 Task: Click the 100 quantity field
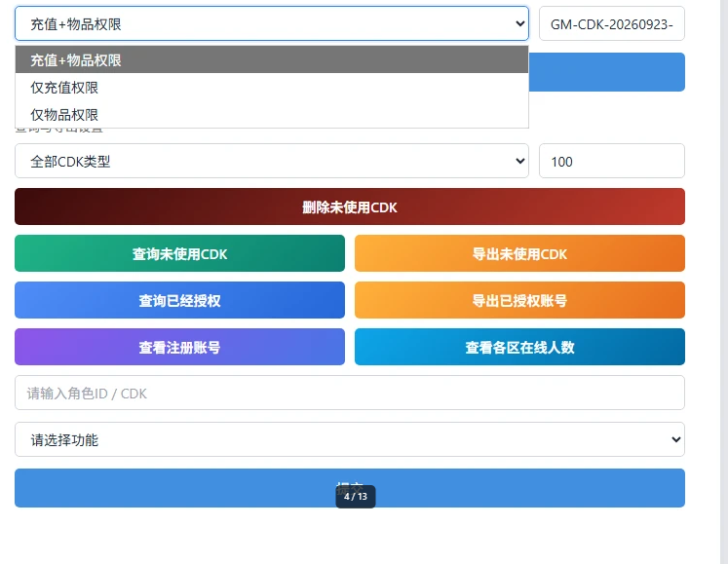(x=611, y=161)
